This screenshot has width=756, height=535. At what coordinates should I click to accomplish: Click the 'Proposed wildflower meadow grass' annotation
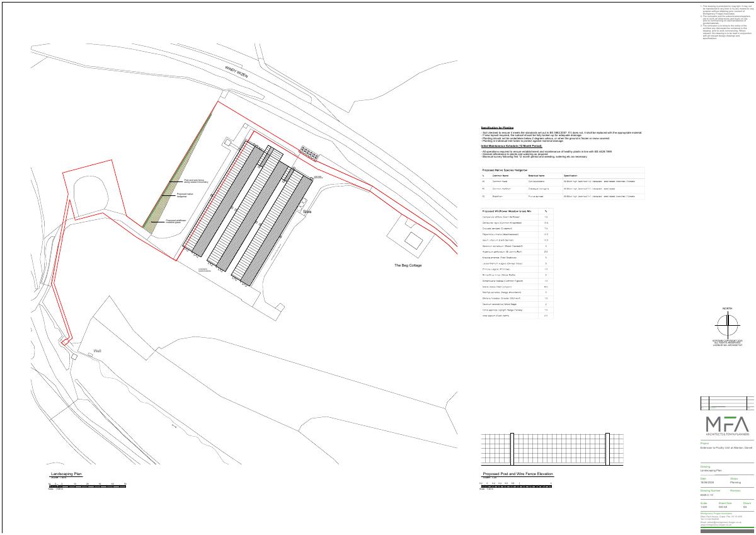[175, 222]
